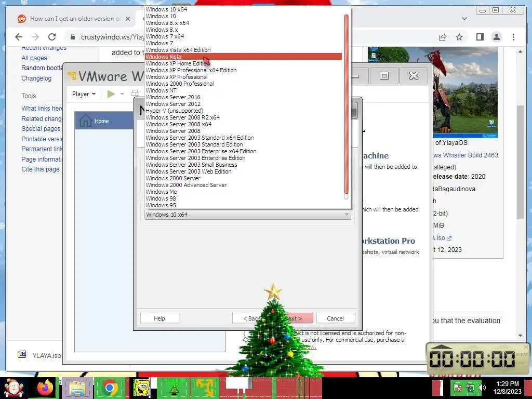Screen dimensions: 532x399
Task: Select Windows 95 option
Action: (243, 205)
